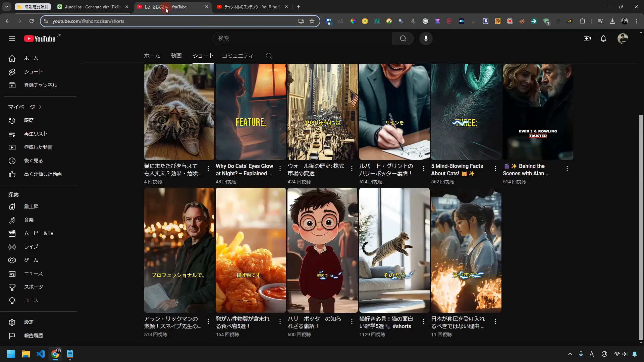Switch to channel ホーム tab
The image size is (644, 362).
click(152, 56)
